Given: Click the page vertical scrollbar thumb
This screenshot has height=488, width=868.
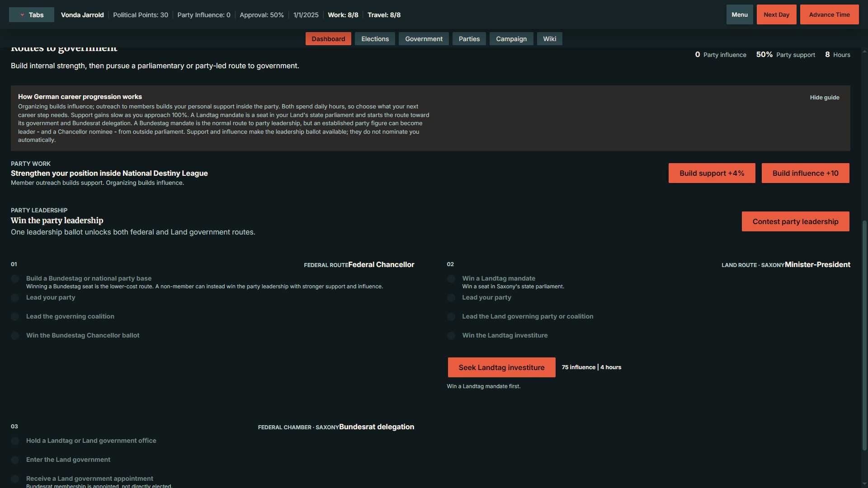Looking at the screenshot, I should (864, 335).
